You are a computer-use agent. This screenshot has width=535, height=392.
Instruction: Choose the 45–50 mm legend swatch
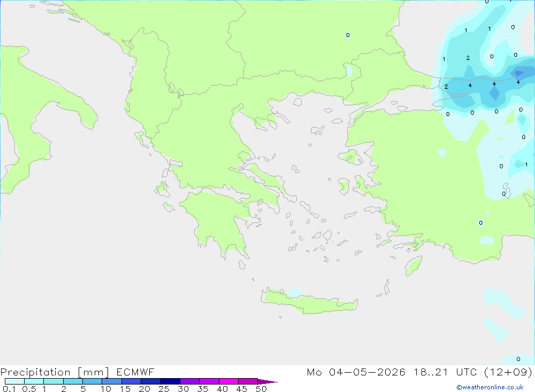click(248, 381)
